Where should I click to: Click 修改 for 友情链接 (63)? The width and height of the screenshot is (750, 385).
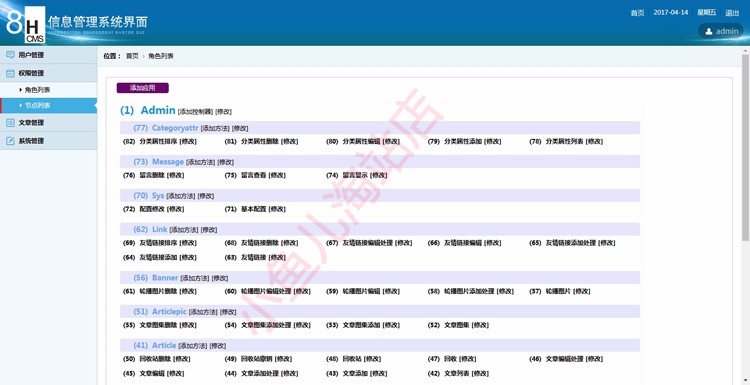(x=277, y=257)
